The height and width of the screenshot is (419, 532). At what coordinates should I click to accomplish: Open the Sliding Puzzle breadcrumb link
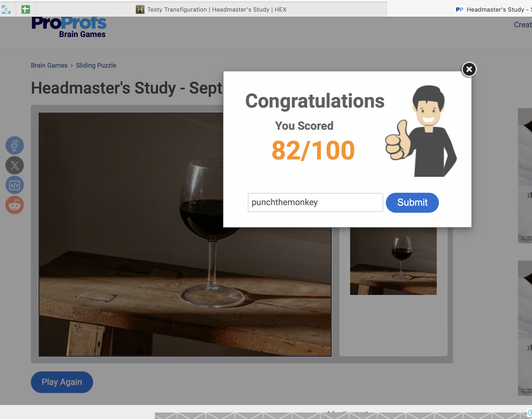pos(96,65)
